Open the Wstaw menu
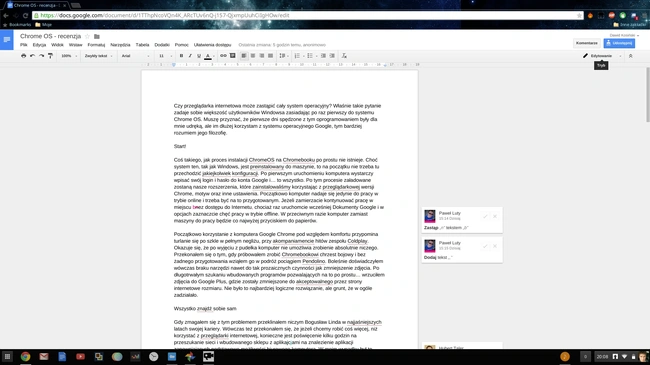 (x=75, y=45)
